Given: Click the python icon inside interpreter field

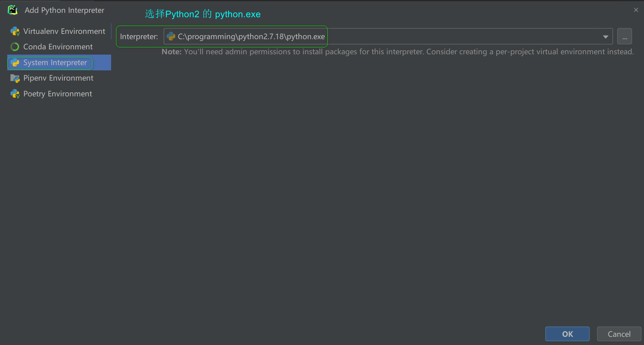Looking at the screenshot, I should pyautogui.click(x=171, y=37).
